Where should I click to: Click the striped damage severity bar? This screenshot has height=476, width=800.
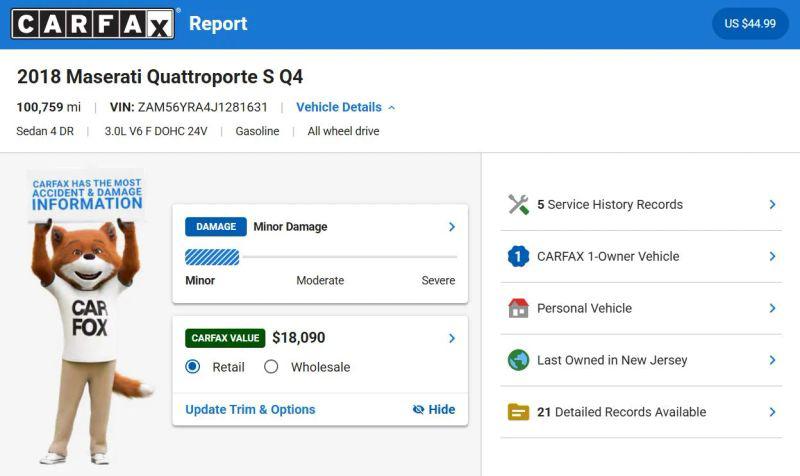[x=212, y=257]
